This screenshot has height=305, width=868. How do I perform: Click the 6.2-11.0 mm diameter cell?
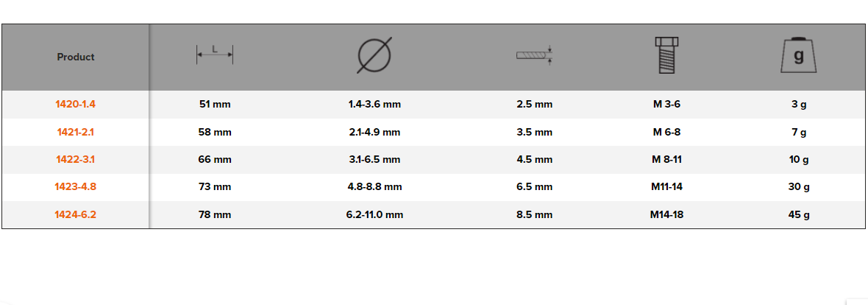tap(374, 215)
